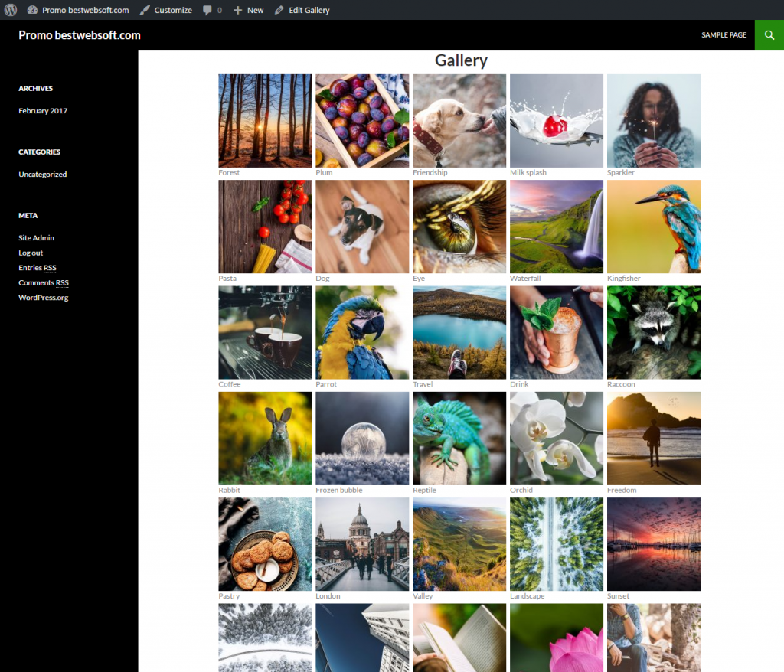784x672 pixels.
Task: Open the February 2017 archive
Action: (x=43, y=110)
